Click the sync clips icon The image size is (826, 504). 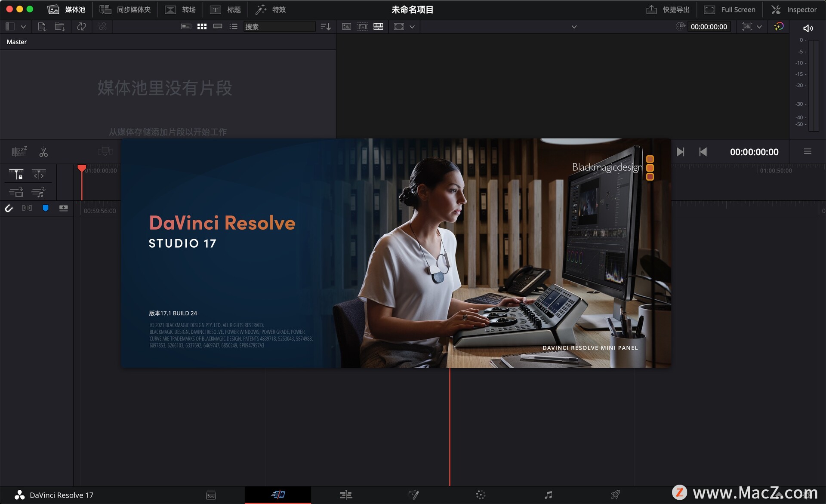tap(81, 27)
